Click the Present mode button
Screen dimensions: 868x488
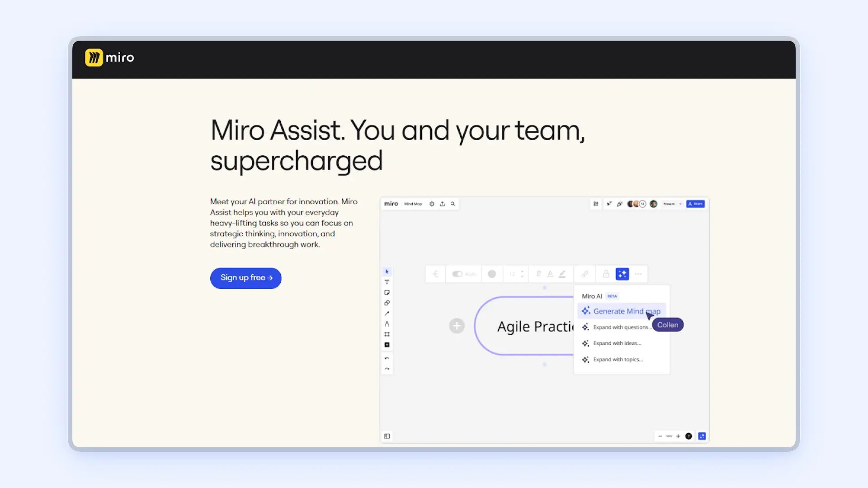coord(670,204)
